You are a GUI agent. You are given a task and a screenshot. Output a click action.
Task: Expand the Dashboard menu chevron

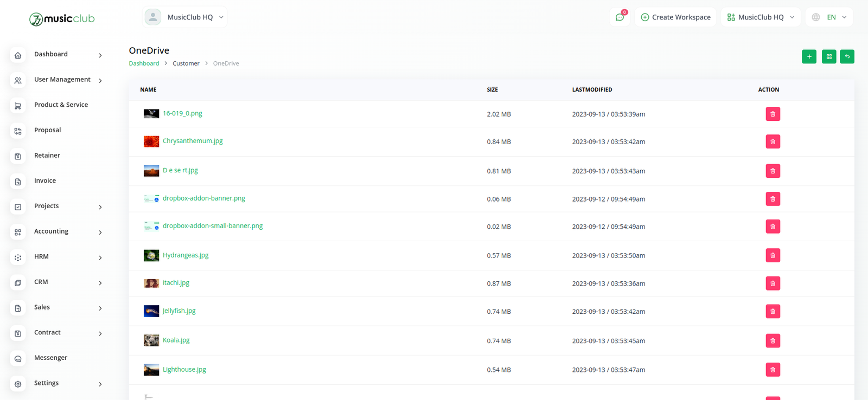[100, 55]
